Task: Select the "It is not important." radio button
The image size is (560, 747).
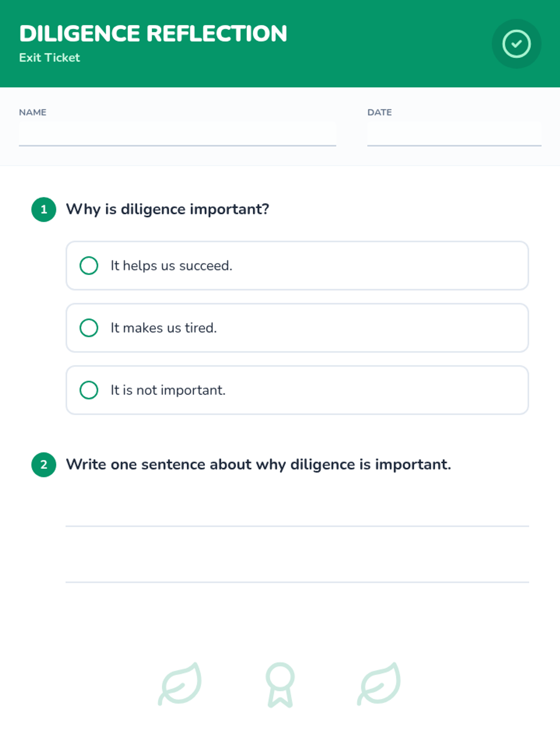Action: pyautogui.click(x=89, y=390)
